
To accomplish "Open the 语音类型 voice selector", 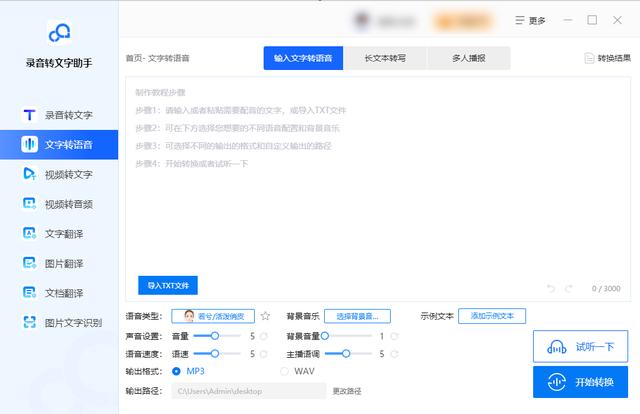I will (213, 316).
